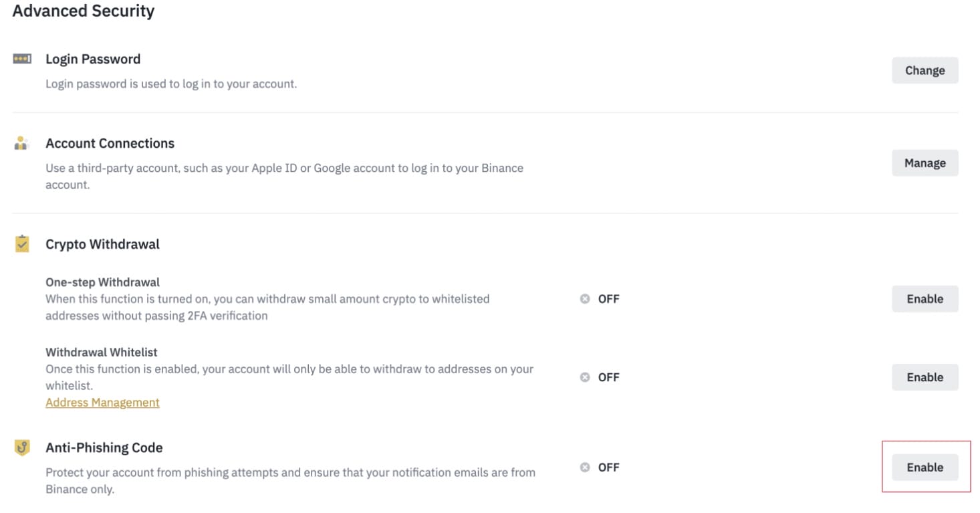The image size is (980, 513).
Task: Click the OFF status icon beside Withdrawal Whitelist
Action: pyautogui.click(x=585, y=377)
